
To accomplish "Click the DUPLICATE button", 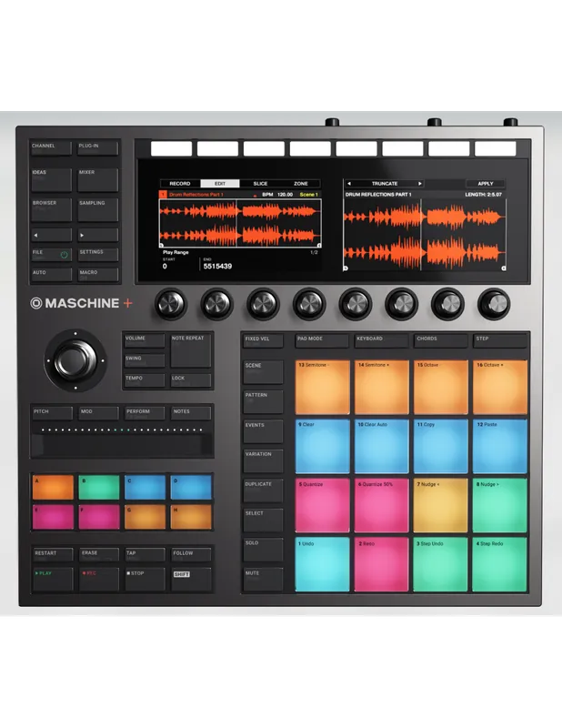I will [263, 490].
